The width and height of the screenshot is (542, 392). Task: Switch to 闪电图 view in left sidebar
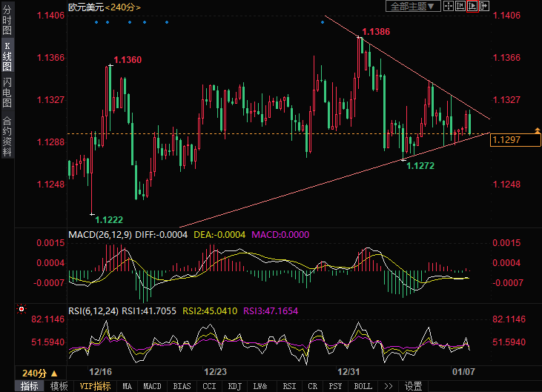tap(7, 93)
